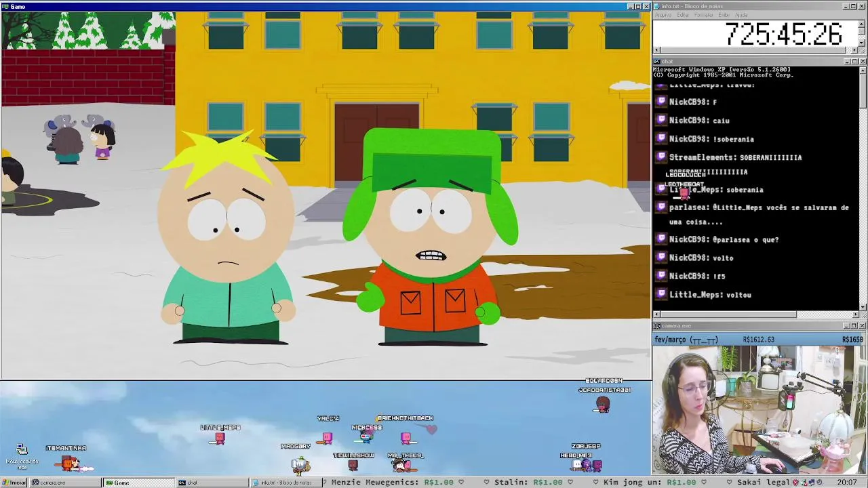Image resolution: width=868 pixels, height=488 pixels.
Task: Open Exibir menu in Notepad
Action: click(724, 15)
